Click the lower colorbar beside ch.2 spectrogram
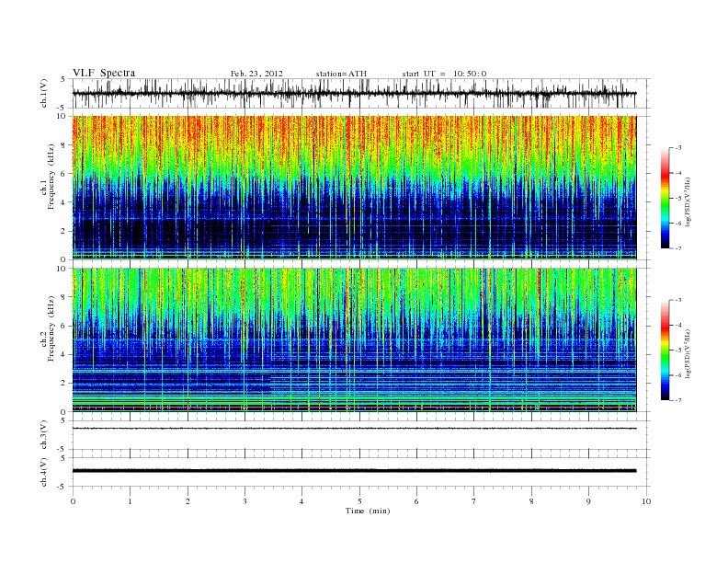Image resolution: width=728 pixels, height=563 pixels. (x=665, y=350)
